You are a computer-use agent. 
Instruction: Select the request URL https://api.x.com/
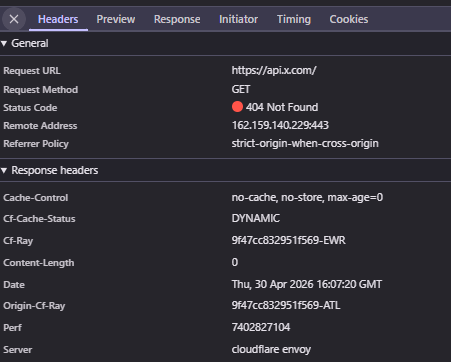274,70
